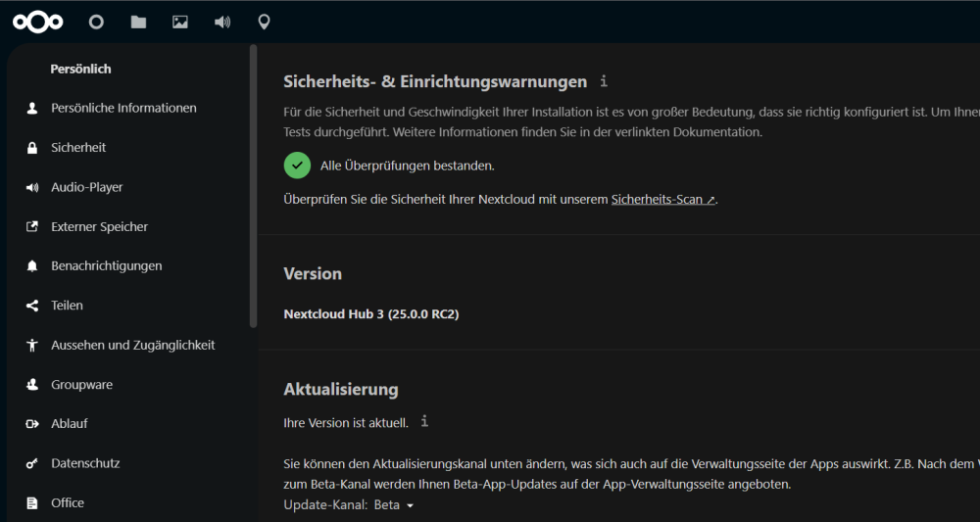The height and width of the screenshot is (522, 980).
Task: Click info icon next to Ihre Version ist aktuell
Action: click(x=424, y=421)
